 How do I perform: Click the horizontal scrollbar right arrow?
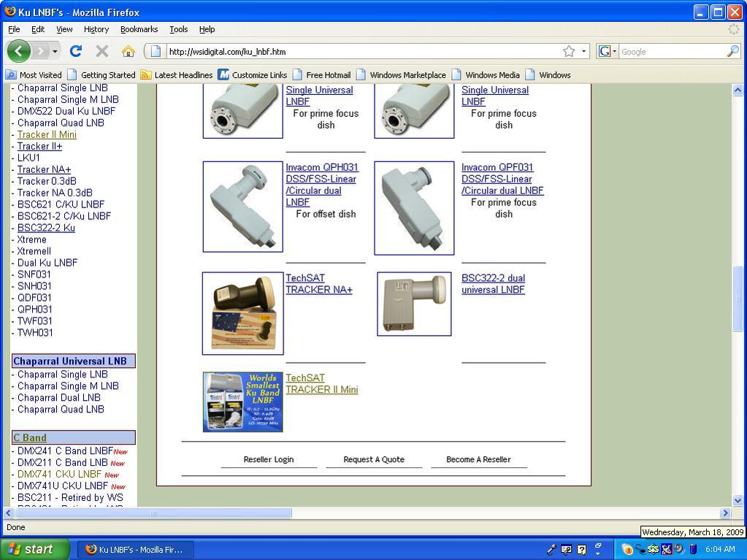[x=725, y=513]
